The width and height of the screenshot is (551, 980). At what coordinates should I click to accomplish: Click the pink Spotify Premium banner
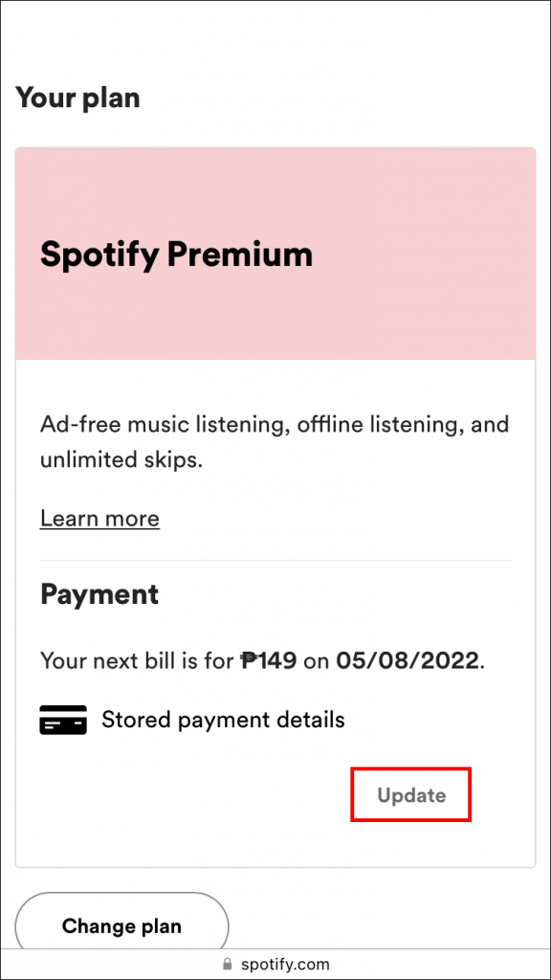point(275,254)
